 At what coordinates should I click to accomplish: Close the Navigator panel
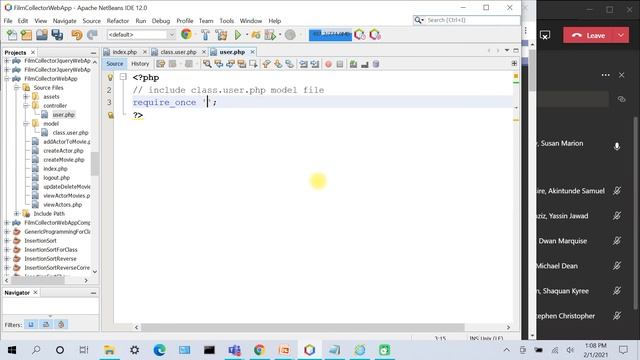point(36,292)
